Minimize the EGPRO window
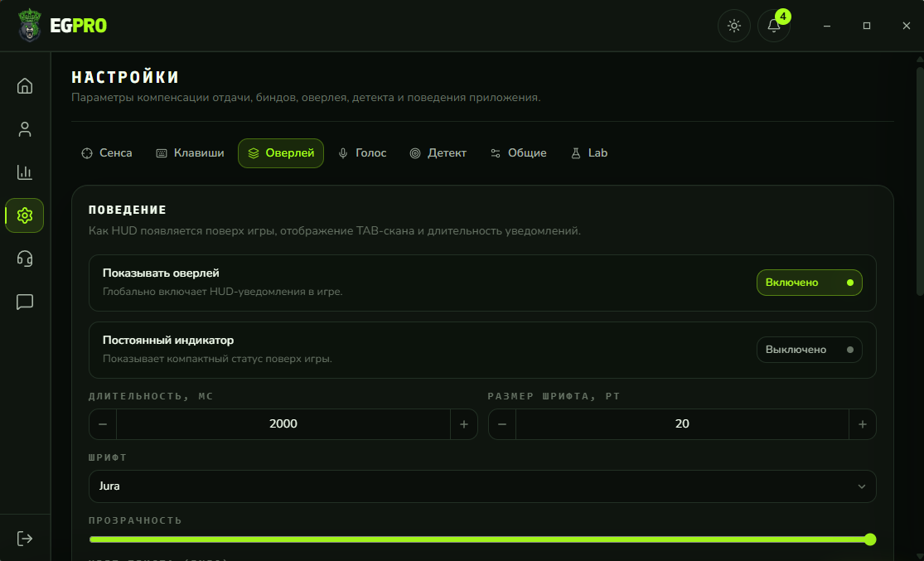The image size is (924, 561). pyautogui.click(x=827, y=26)
